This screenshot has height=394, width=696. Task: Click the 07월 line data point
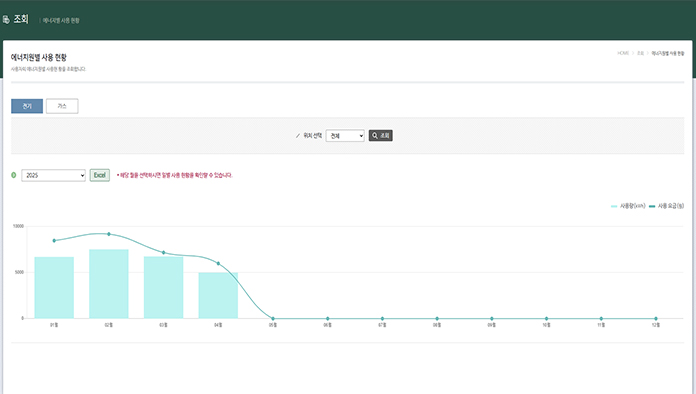[x=382, y=319]
